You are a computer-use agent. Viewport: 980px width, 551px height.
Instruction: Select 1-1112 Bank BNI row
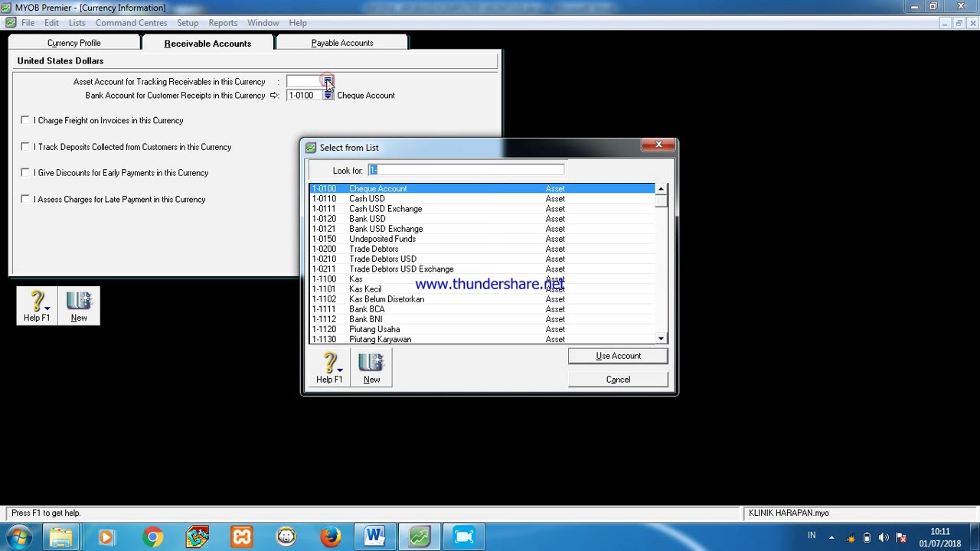(x=482, y=318)
